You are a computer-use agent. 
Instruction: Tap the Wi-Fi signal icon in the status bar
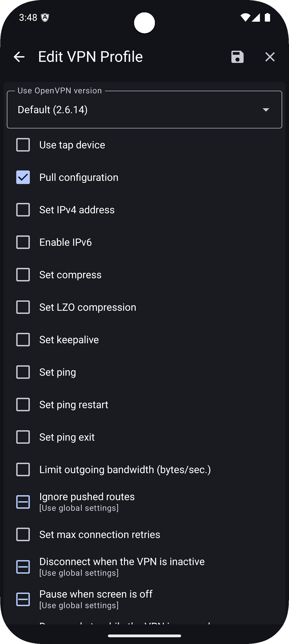tap(245, 18)
